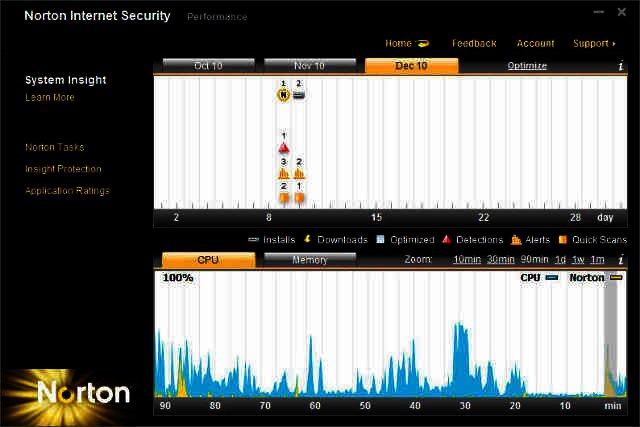The width and height of the screenshot is (640, 427).
Task: Open info icon beside Optimize
Action: coord(621,66)
